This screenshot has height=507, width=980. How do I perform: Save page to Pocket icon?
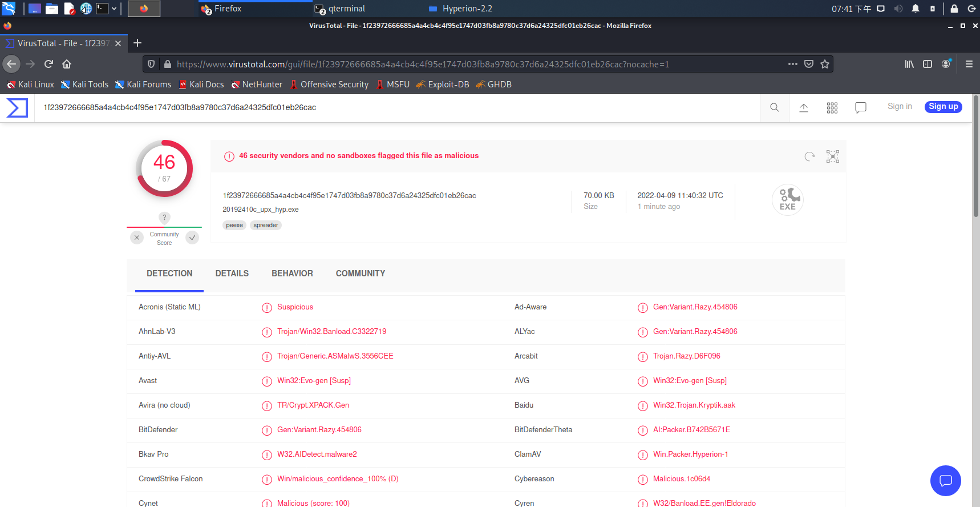(x=809, y=64)
